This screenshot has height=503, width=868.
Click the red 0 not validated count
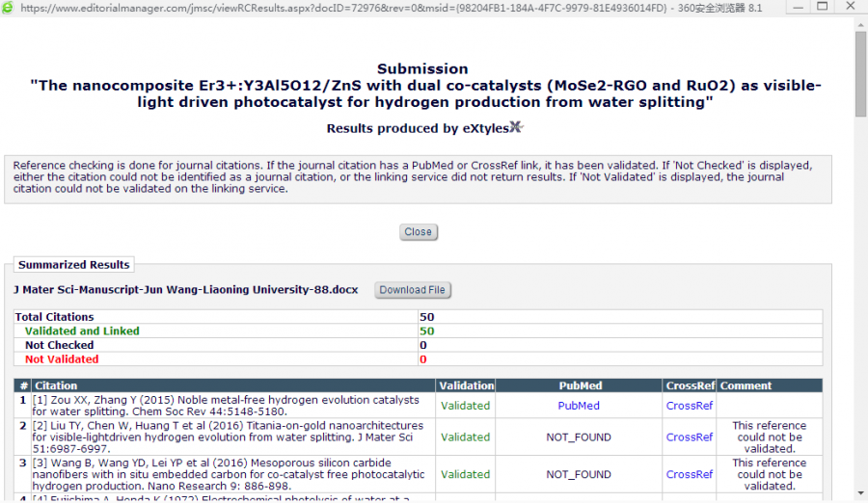point(423,359)
